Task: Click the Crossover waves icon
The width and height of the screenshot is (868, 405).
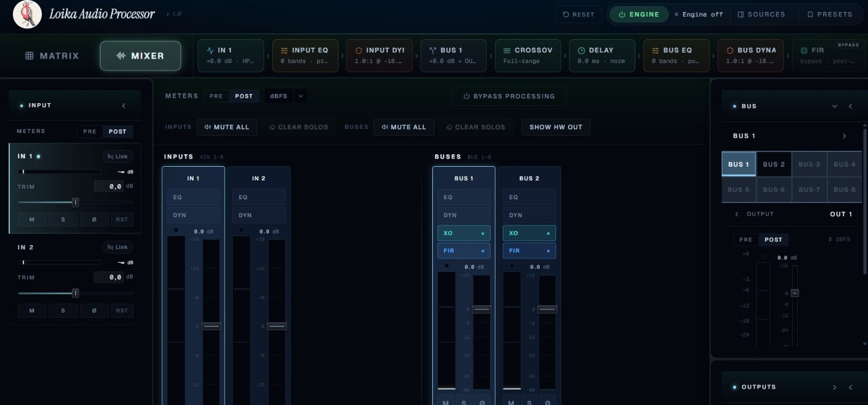Action: [507, 50]
